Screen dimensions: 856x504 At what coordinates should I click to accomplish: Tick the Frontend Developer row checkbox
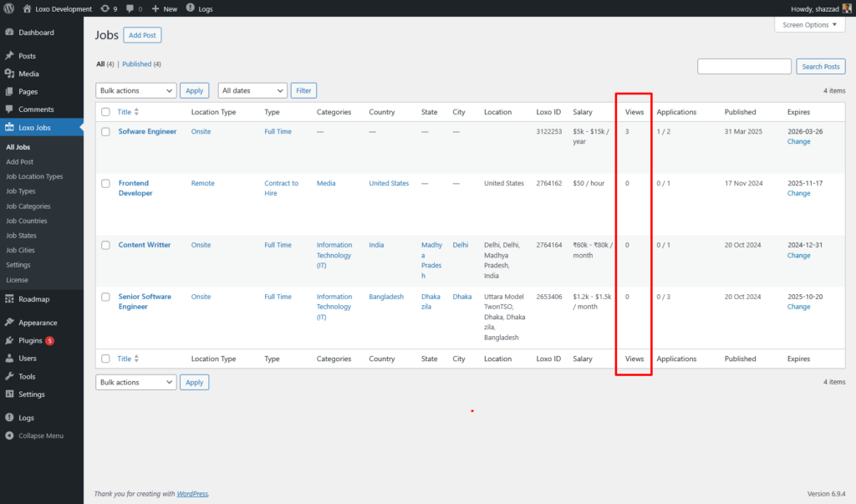(x=105, y=184)
